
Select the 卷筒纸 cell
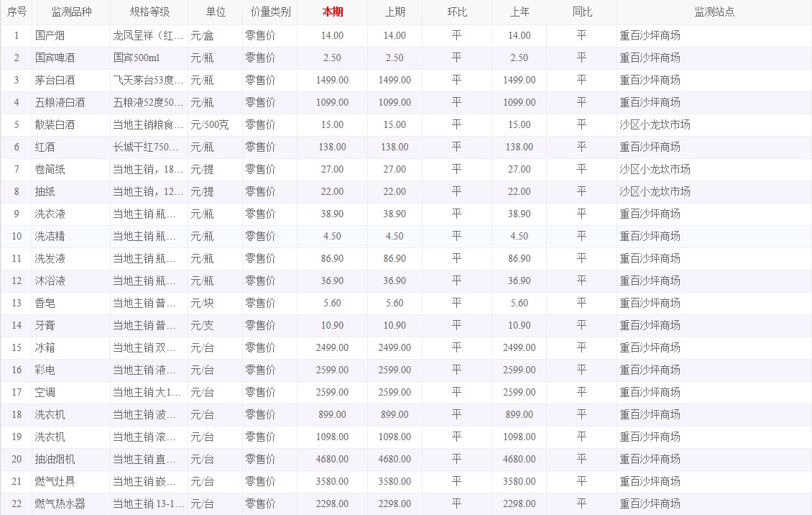(50, 170)
